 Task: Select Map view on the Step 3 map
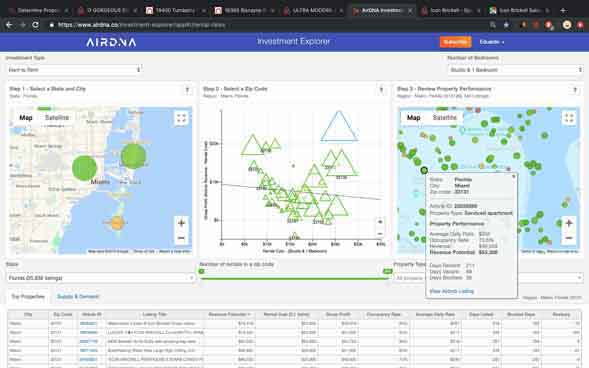(x=414, y=118)
